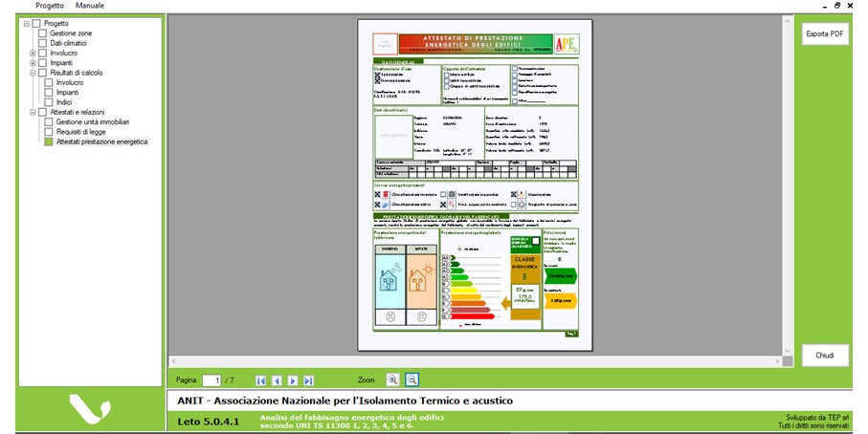The height and width of the screenshot is (434, 868).
Task: Tick the Gestione zone checkbox
Action: [42, 33]
